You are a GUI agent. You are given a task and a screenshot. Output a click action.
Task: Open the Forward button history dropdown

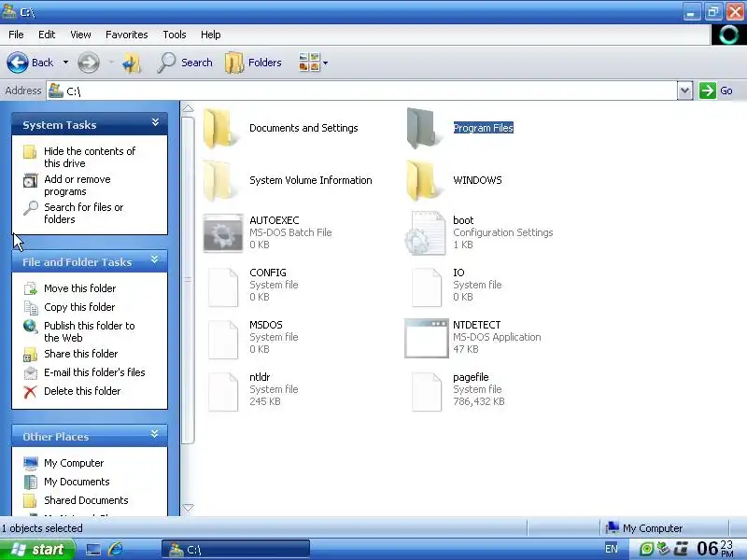(111, 63)
